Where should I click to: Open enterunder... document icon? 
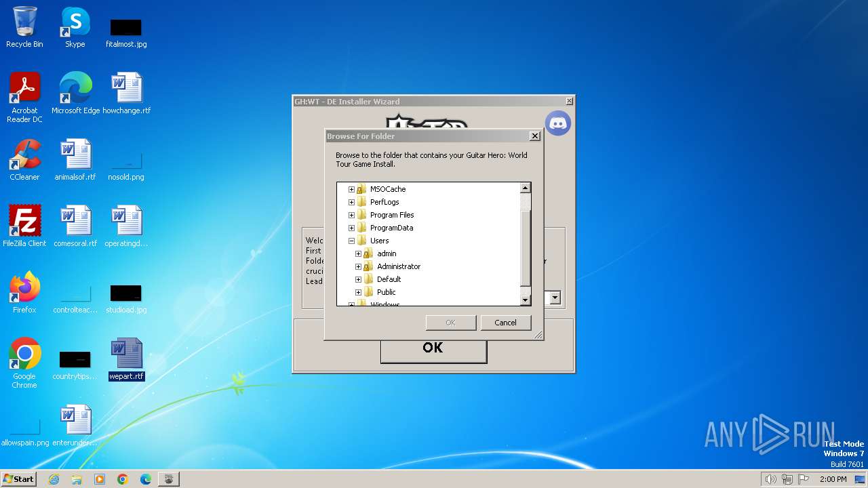(x=75, y=426)
